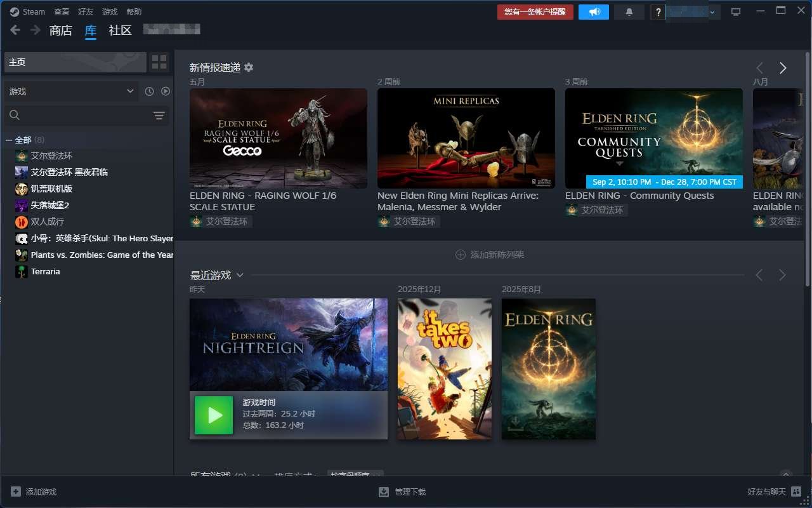Screen dimensions: 812x508
Task: Open the 最近游戏 shelf dropdown
Action: [x=240, y=275]
